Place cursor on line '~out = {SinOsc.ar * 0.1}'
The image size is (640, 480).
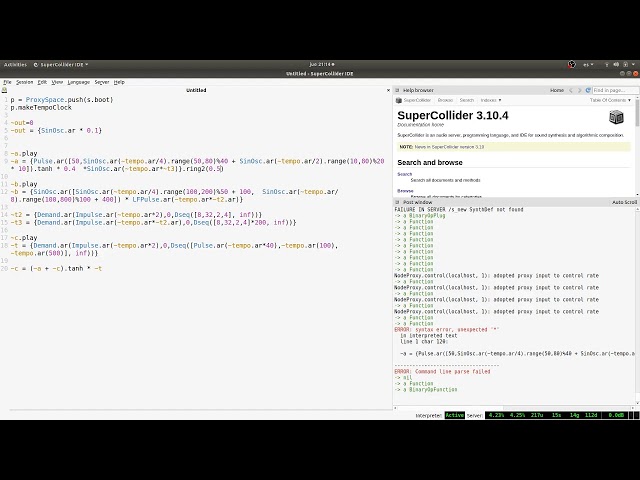(x=56, y=131)
